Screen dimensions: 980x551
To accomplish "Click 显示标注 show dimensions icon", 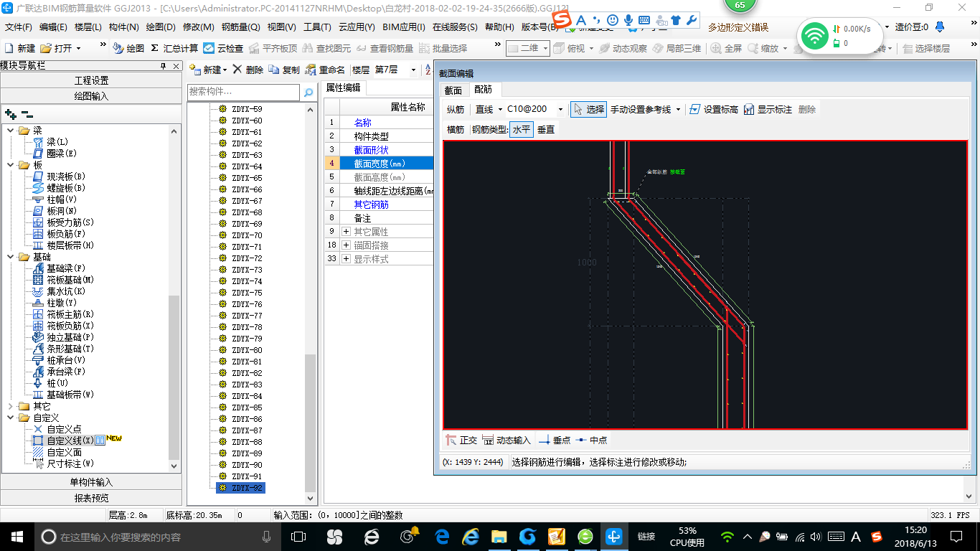I will [x=749, y=109].
